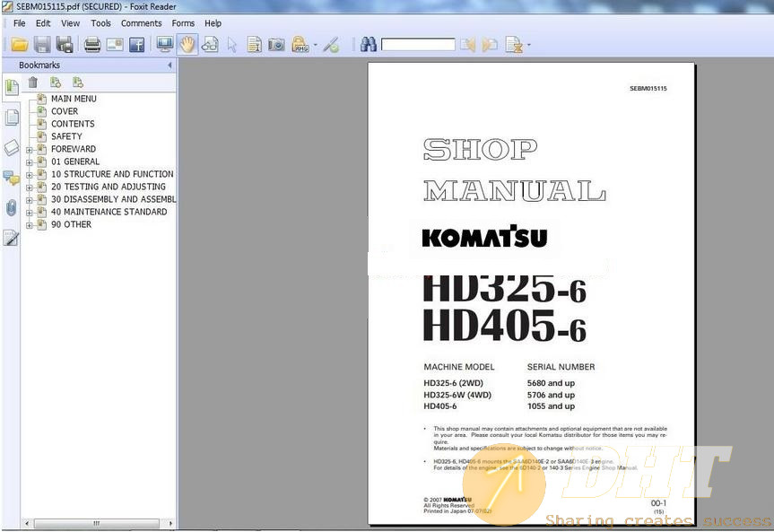Select the 01 GENERAL bookmark
Image resolution: width=774 pixels, height=532 pixels.
click(75, 161)
